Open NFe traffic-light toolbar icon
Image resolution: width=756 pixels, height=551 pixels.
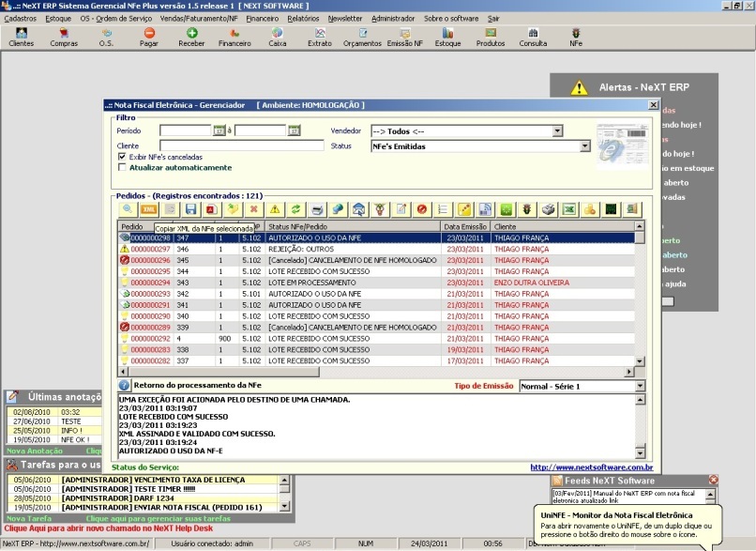576,38
